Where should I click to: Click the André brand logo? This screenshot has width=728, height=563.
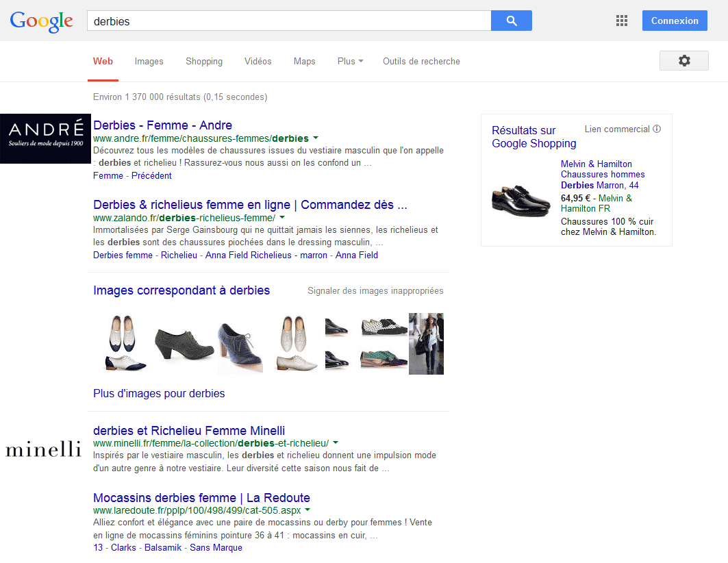pos(45,138)
